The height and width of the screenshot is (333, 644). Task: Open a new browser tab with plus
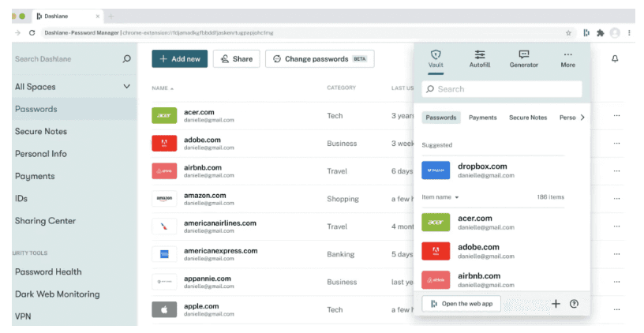(x=111, y=17)
